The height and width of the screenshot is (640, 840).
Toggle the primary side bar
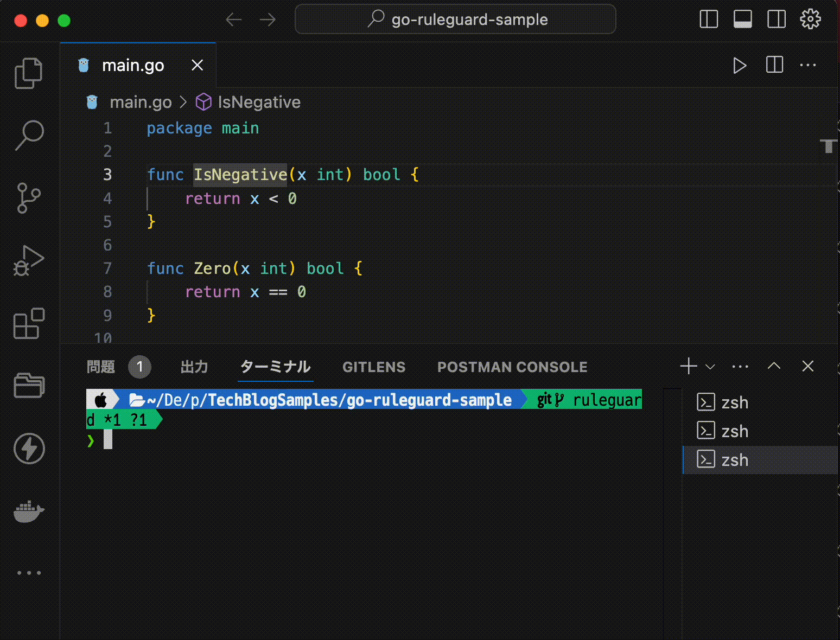[709, 19]
